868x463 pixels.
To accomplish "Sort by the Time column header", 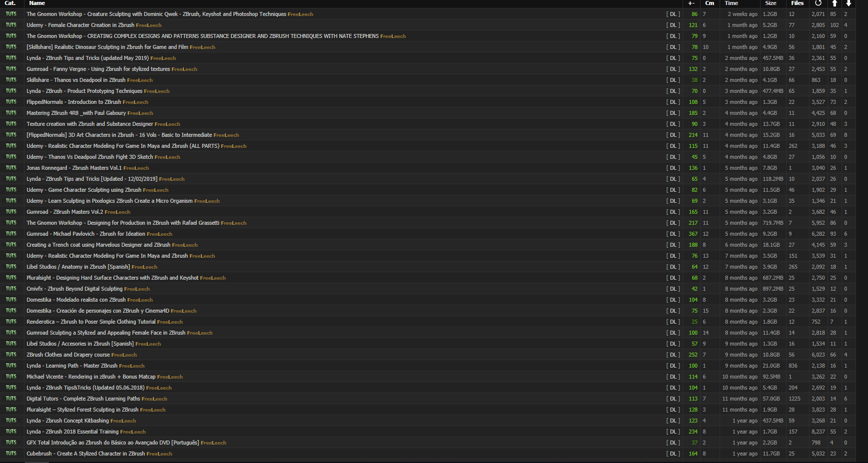I will click(x=732, y=3).
